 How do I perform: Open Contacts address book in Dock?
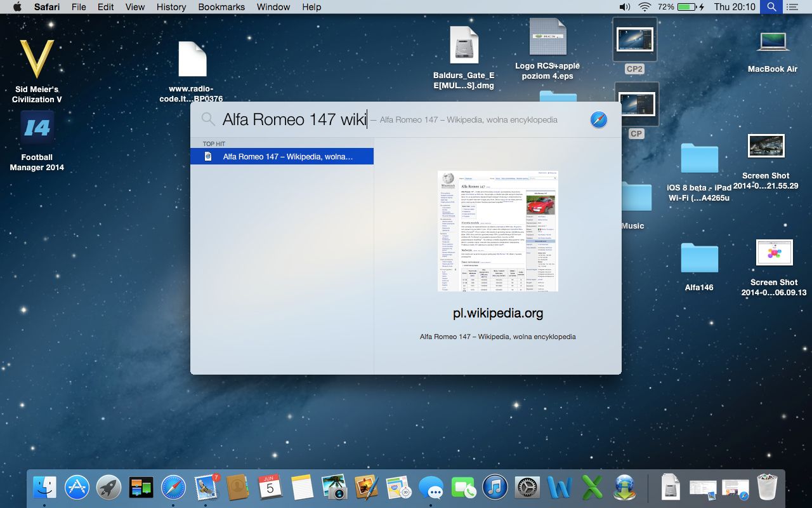[x=237, y=488]
